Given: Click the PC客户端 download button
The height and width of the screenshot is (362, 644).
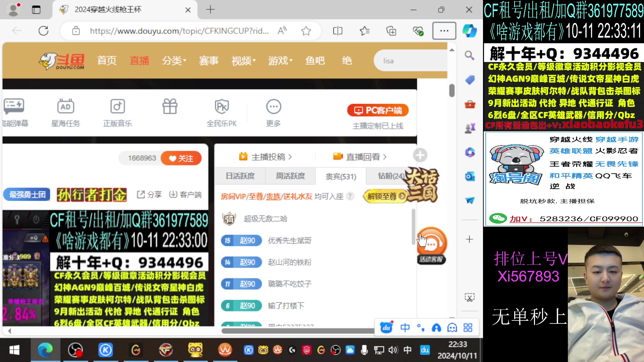Looking at the screenshot, I should (378, 110).
